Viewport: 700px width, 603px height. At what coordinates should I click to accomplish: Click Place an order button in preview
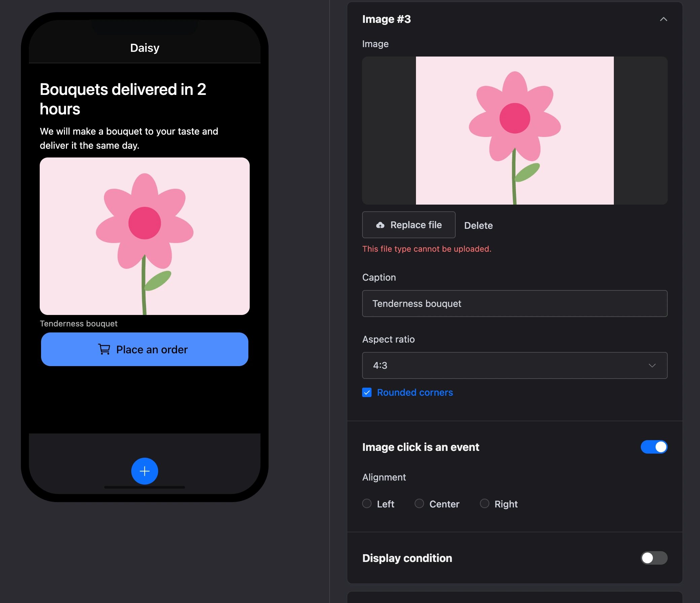point(145,349)
